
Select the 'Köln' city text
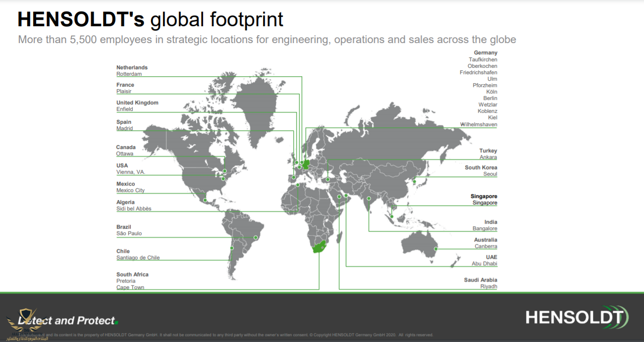pyautogui.click(x=492, y=92)
